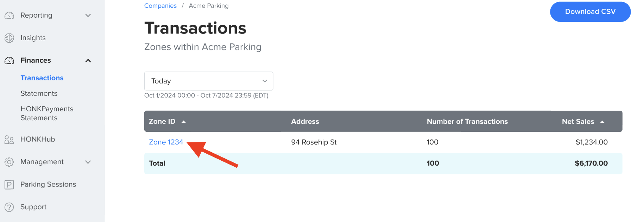Open the Today date range dropdown

coord(209,81)
